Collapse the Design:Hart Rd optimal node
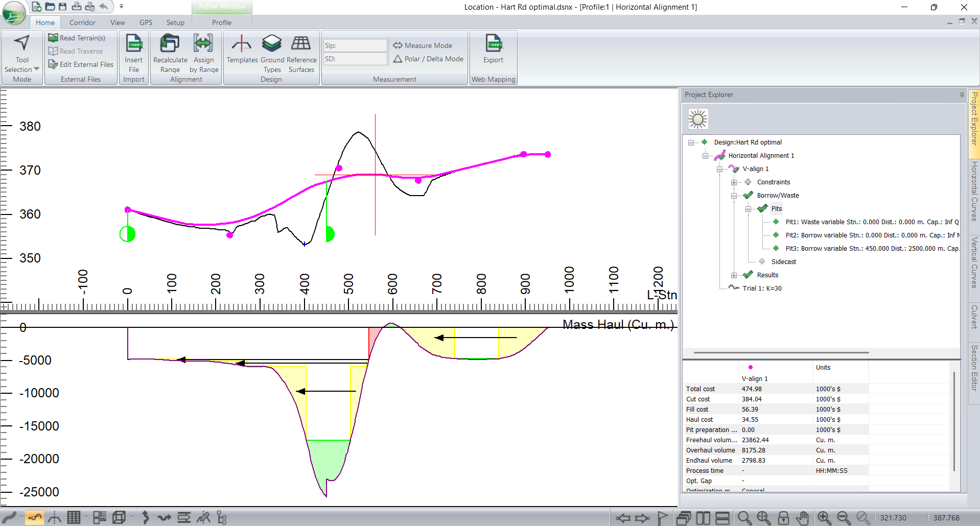 click(x=691, y=142)
